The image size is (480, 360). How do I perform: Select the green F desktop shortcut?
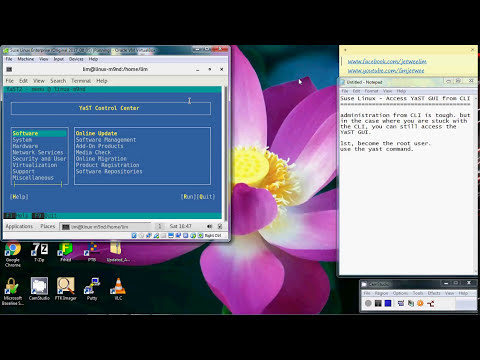click(65, 252)
